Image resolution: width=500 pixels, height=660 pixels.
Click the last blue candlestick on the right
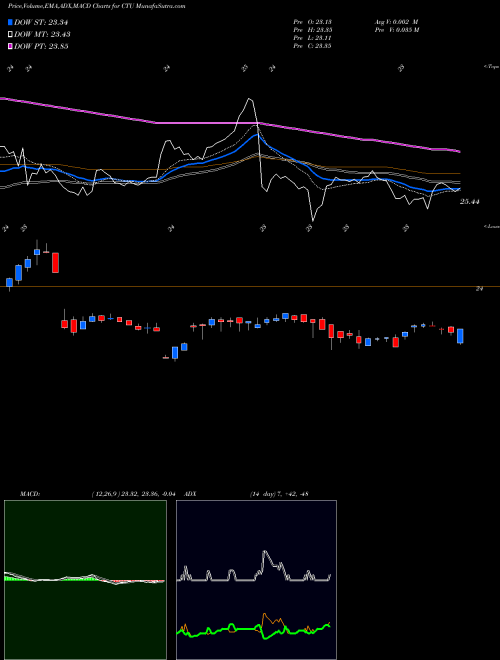coord(460,336)
